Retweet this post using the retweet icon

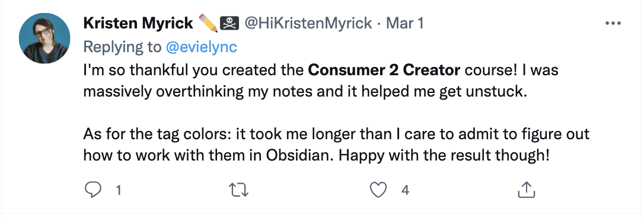point(238,190)
